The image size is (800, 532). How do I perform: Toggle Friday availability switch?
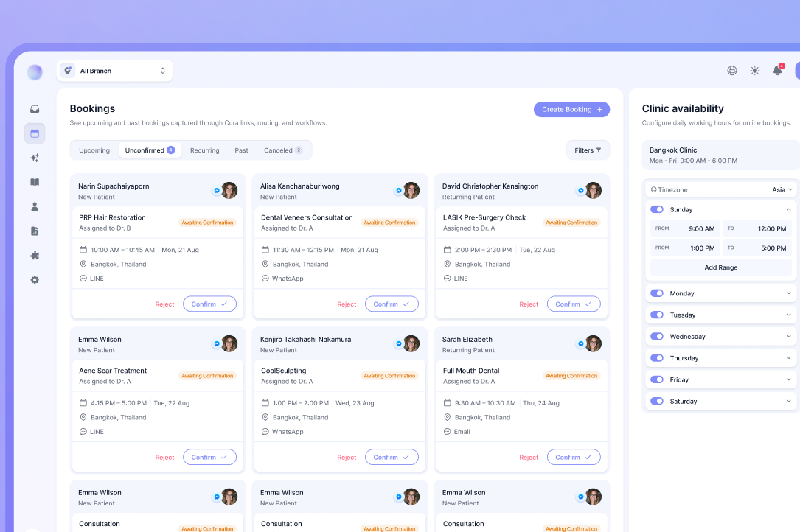click(x=657, y=379)
